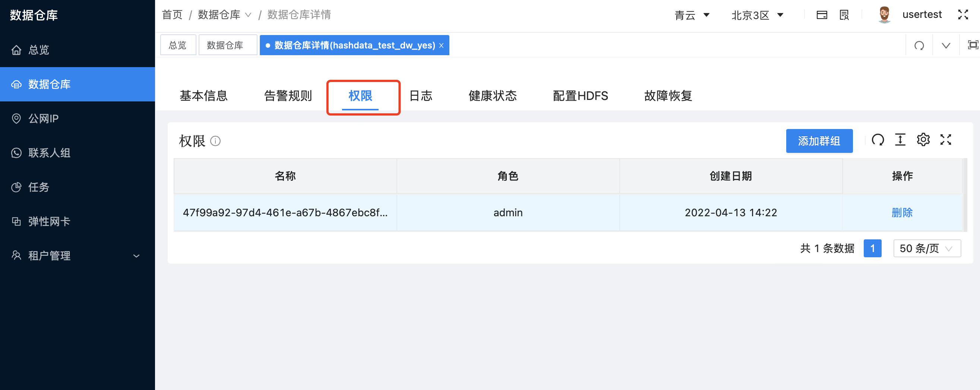
Task: Refresh the 权限 table
Action: point(878,140)
